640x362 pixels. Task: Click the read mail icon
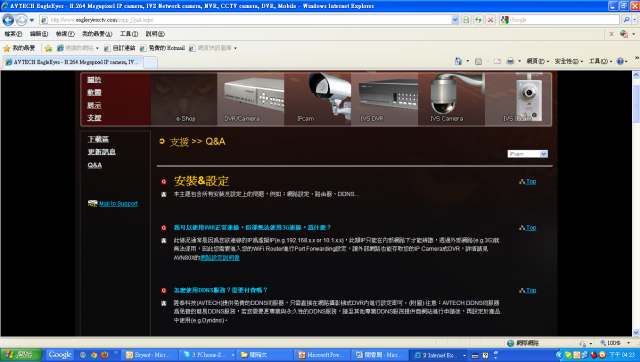click(497, 61)
